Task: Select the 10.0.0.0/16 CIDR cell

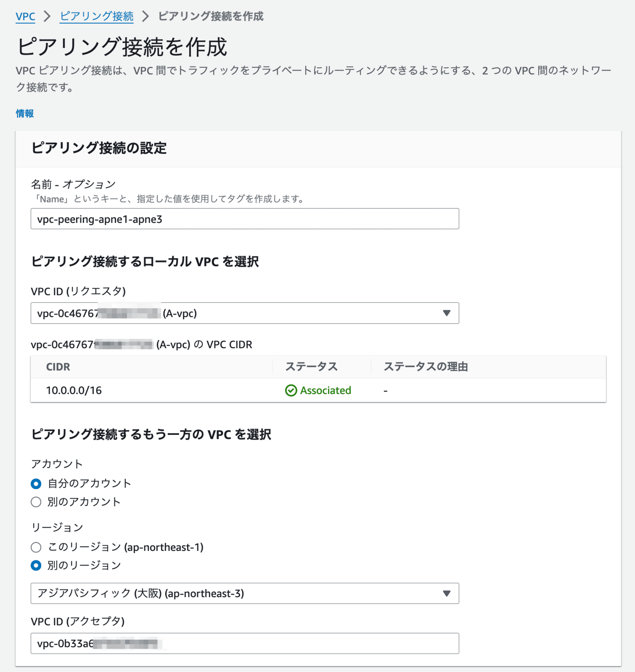Action: [74, 390]
